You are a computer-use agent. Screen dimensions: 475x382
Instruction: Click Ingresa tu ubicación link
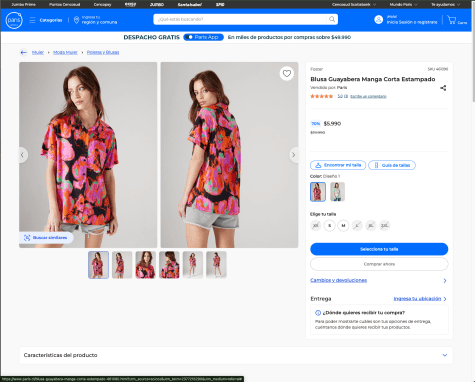[x=417, y=299]
